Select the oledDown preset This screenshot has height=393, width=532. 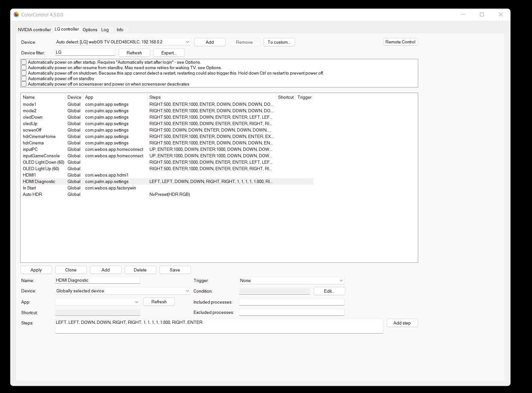point(167,117)
